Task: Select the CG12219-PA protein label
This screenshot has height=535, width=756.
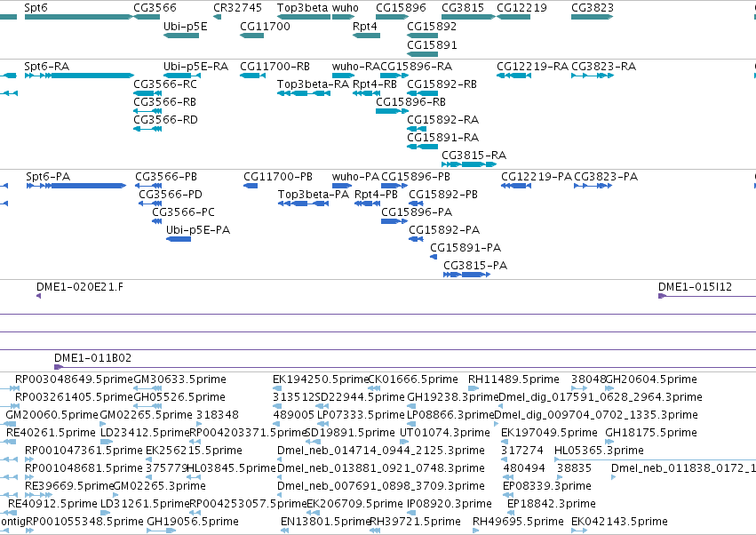Action: (537, 177)
